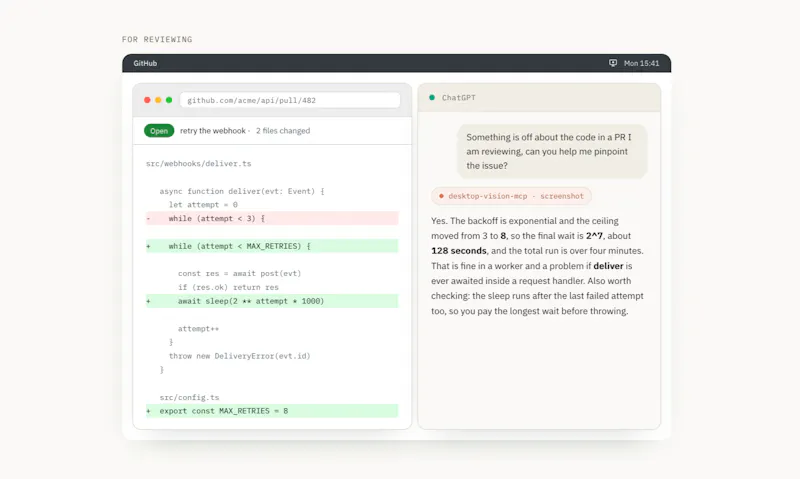
Task: Select the removed line 'while (attempt < 3) {'
Action: pos(272,218)
